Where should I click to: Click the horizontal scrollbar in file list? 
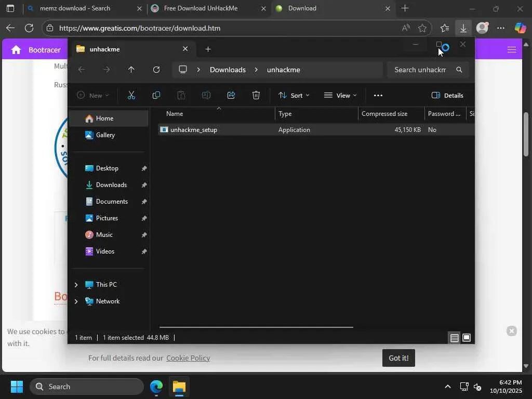(x=256, y=327)
